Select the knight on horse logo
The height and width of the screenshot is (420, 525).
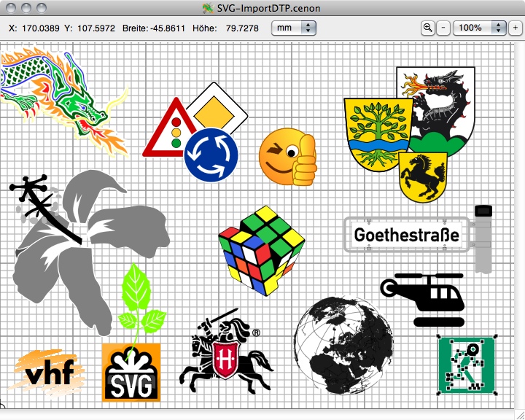pyautogui.click(x=226, y=351)
